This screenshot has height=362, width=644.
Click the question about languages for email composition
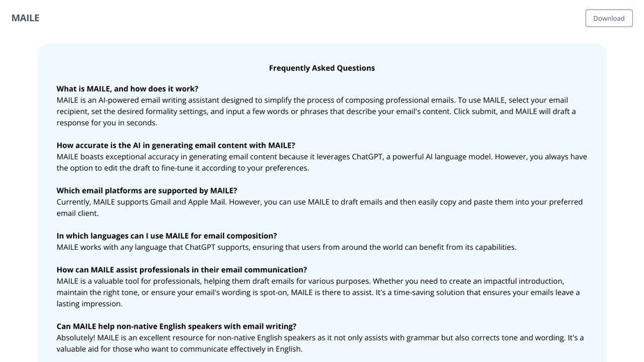click(x=167, y=236)
